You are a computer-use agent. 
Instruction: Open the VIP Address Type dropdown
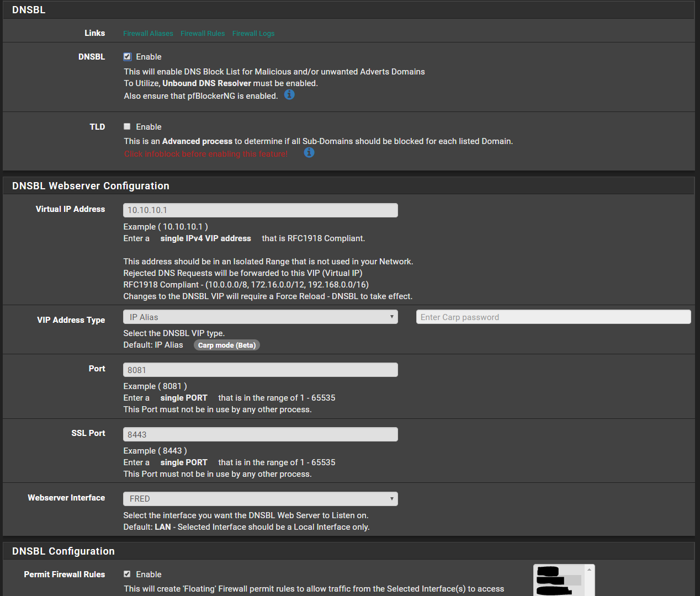click(260, 317)
